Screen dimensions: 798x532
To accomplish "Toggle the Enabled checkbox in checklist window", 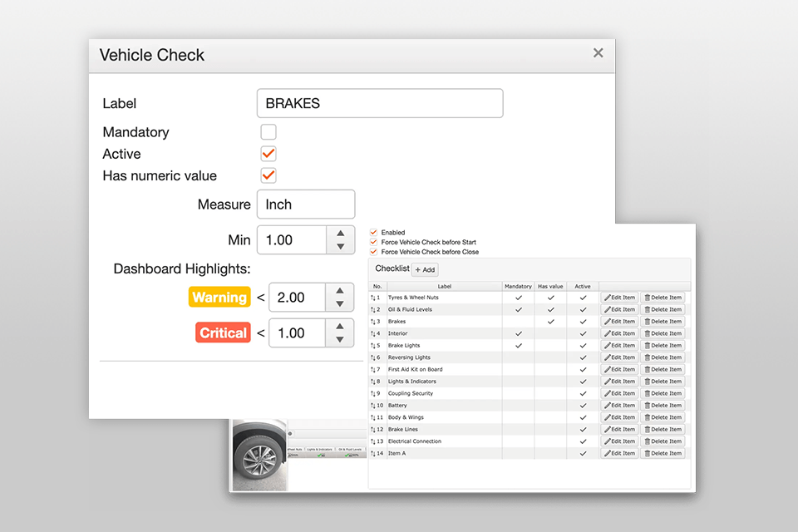I will [373, 232].
